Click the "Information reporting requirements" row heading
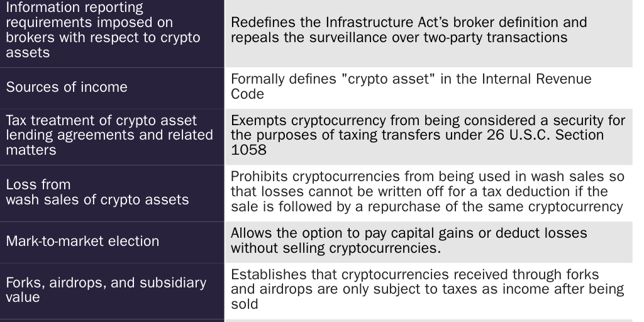Viewport: 644px width, 322px height. tap(103, 30)
